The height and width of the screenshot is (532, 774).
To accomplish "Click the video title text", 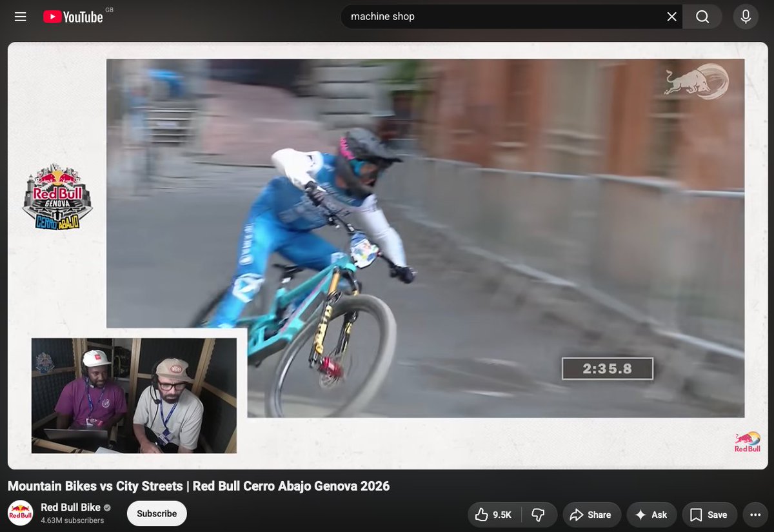I will click(199, 486).
